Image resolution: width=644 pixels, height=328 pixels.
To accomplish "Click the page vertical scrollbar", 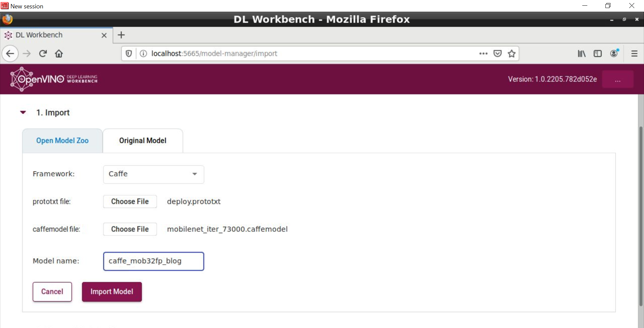I will (x=641, y=216).
